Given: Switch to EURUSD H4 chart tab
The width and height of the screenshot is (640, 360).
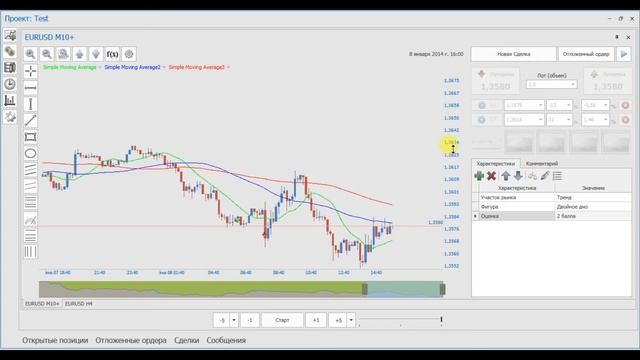Looking at the screenshot, I should [x=78, y=304].
